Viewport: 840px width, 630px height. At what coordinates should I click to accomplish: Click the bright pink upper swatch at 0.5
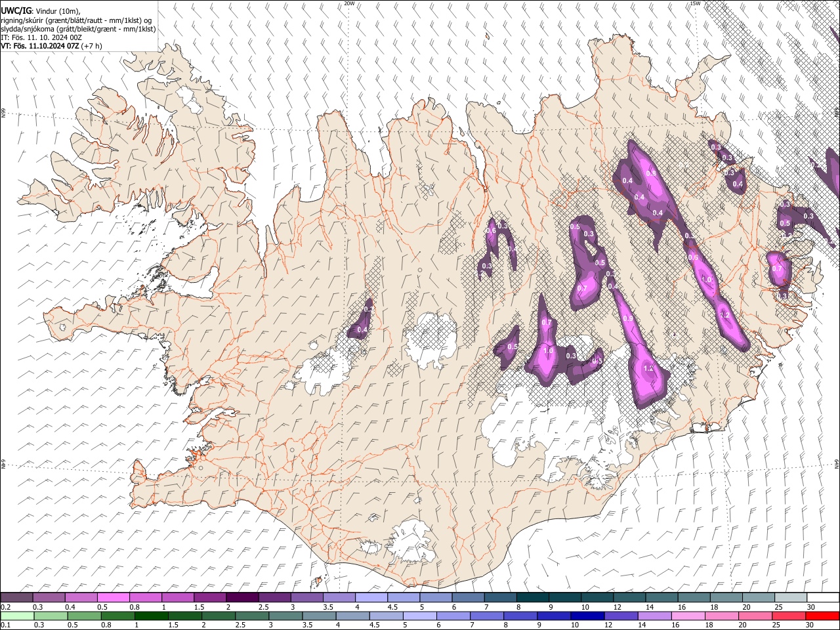click(x=113, y=597)
